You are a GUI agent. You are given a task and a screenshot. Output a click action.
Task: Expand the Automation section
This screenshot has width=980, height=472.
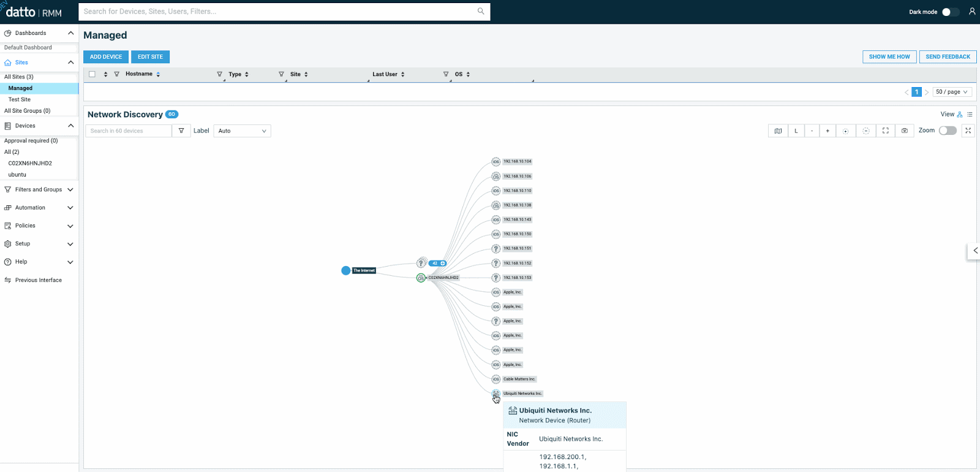tap(70, 208)
